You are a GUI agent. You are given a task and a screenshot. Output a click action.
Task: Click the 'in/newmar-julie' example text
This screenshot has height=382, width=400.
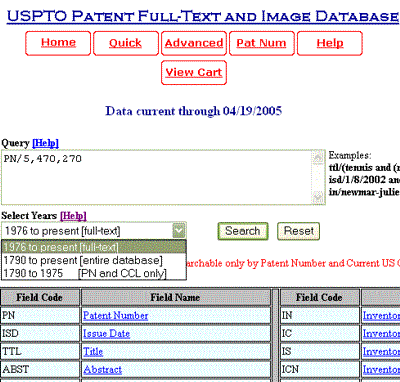pos(364,192)
